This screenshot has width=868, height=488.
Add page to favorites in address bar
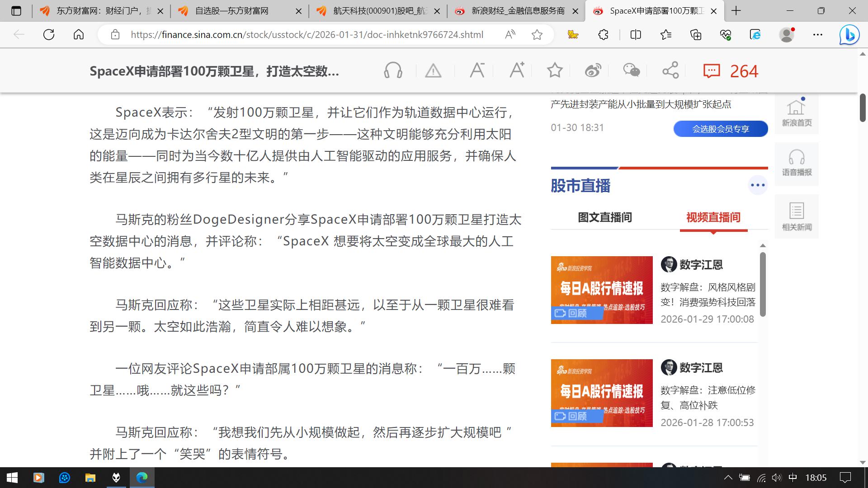[x=537, y=35]
